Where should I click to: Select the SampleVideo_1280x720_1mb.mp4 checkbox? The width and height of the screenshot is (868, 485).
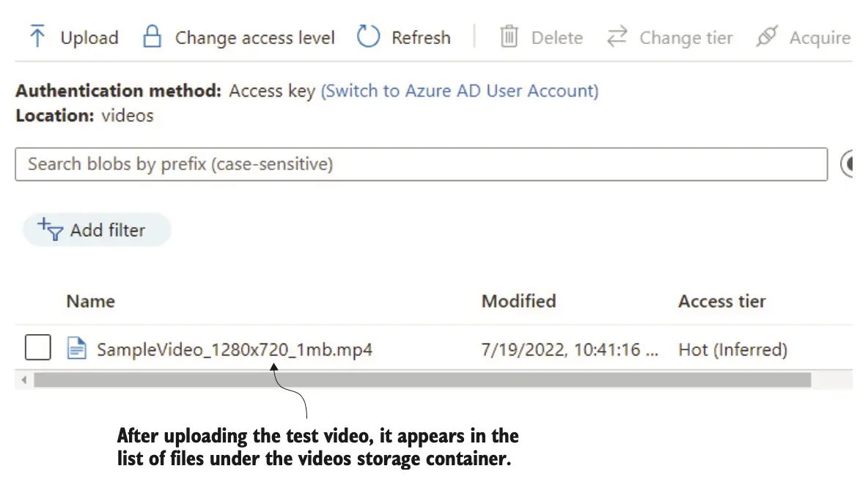(x=38, y=348)
